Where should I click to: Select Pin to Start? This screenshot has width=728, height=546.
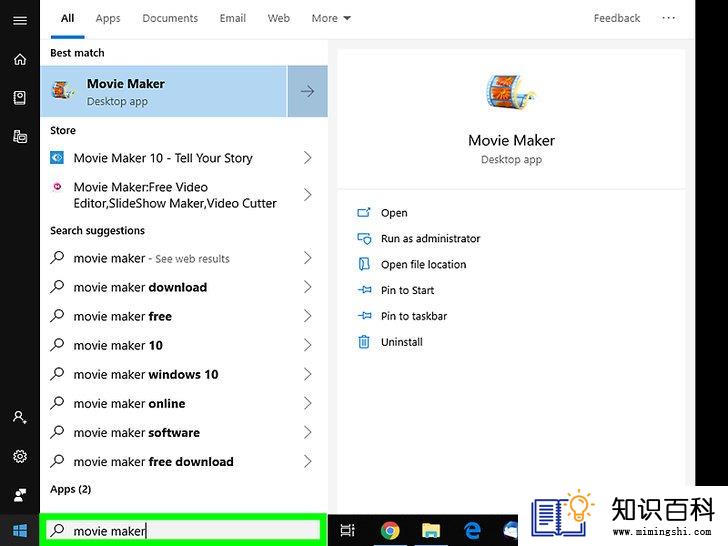407,290
